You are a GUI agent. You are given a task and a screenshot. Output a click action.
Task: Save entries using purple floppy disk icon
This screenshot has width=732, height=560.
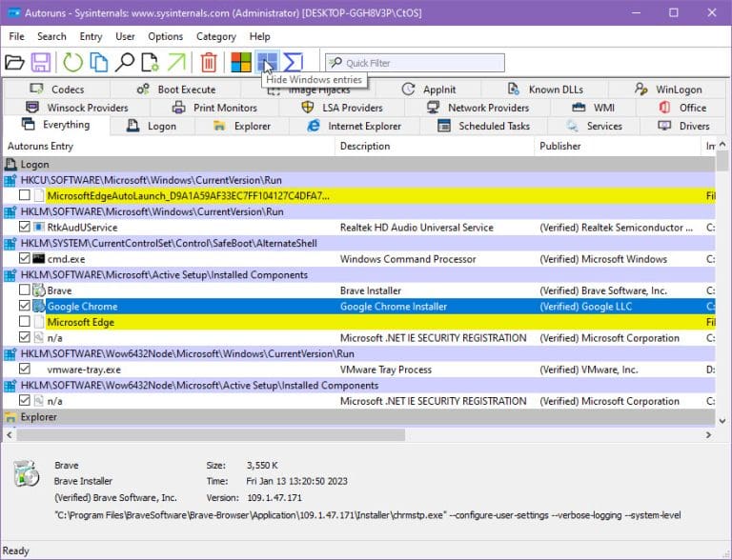coord(41,63)
